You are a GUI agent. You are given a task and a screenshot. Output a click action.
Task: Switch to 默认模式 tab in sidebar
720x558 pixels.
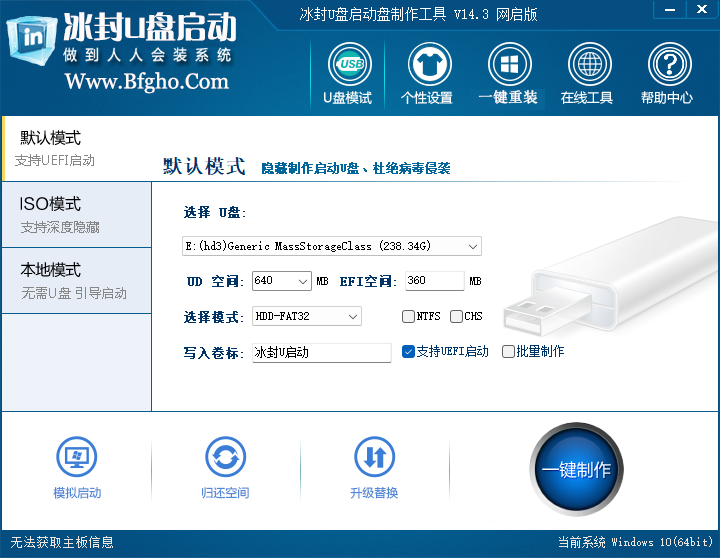click(x=77, y=149)
